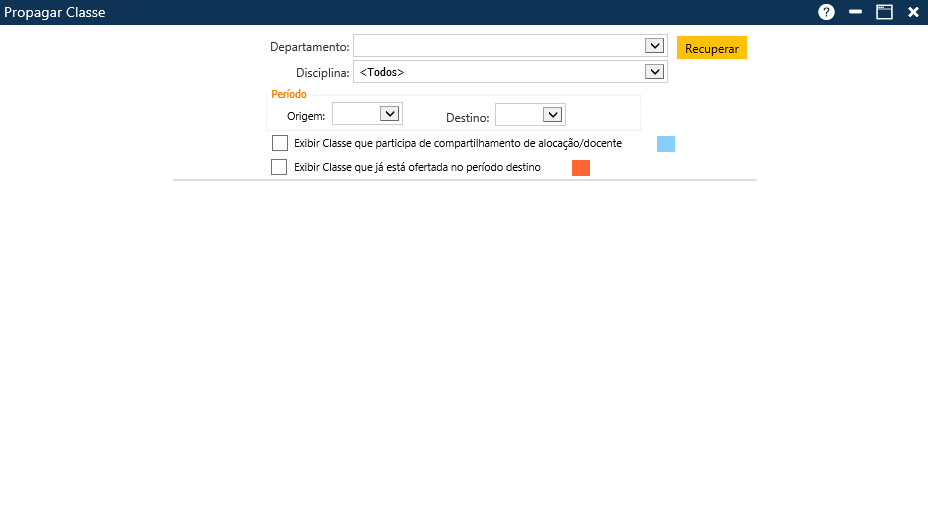Screen dimensions: 928x517
Task: Enable the compartilhamento de alocação/docente checkbox
Action: (279, 143)
